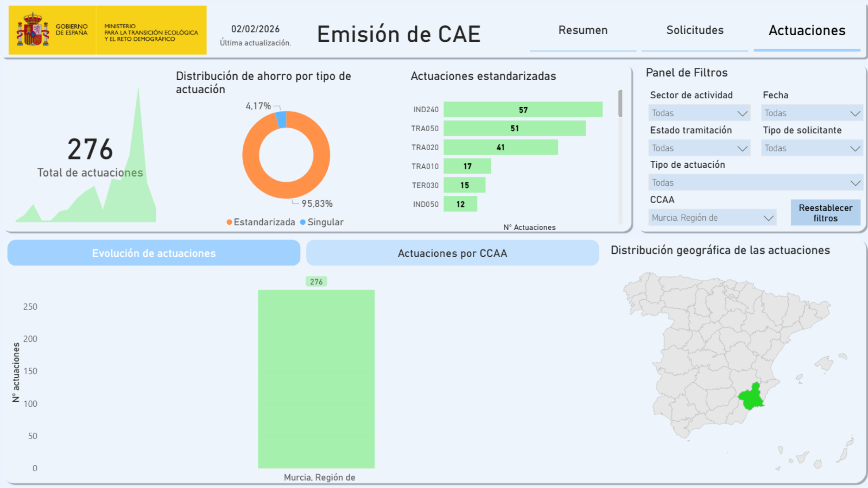Switch to the Resumen tab
The image size is (868, 488).
click(x=583, y=30)
